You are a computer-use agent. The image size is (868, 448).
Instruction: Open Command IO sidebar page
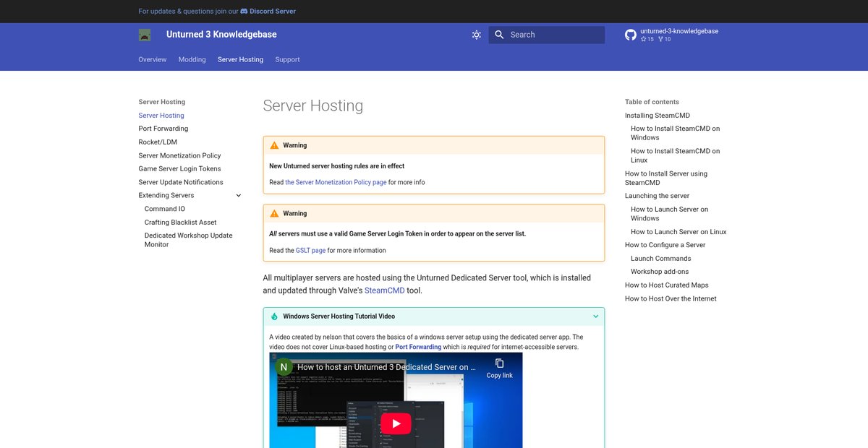(165, 209)
